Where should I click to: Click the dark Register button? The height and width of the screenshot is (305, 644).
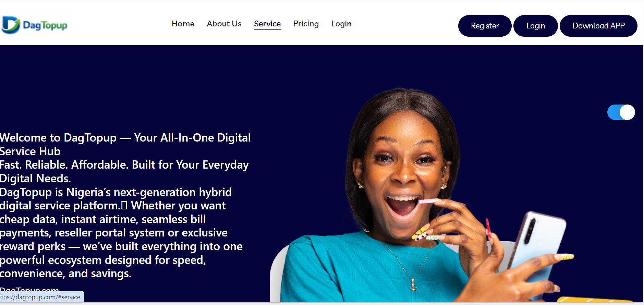coord(485,26)
